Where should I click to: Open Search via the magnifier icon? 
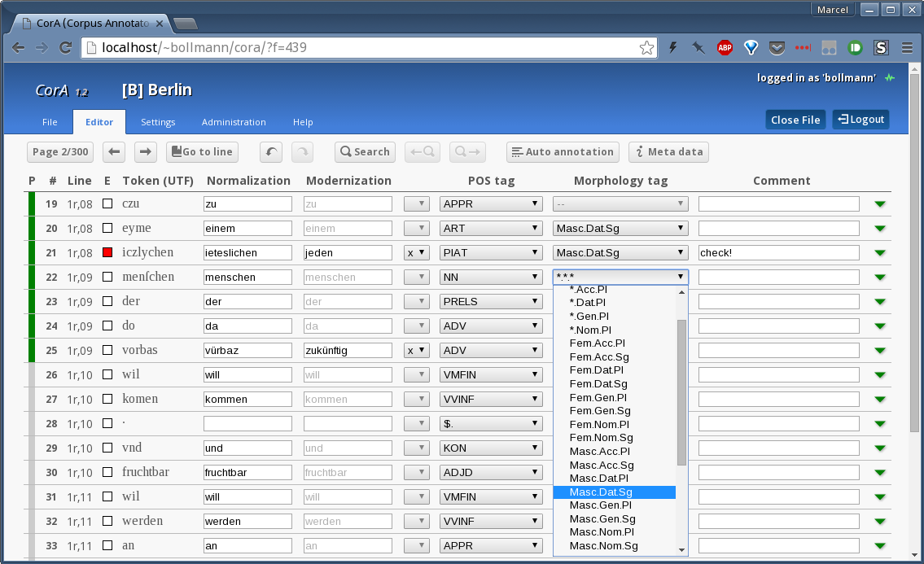click(365, 151)
